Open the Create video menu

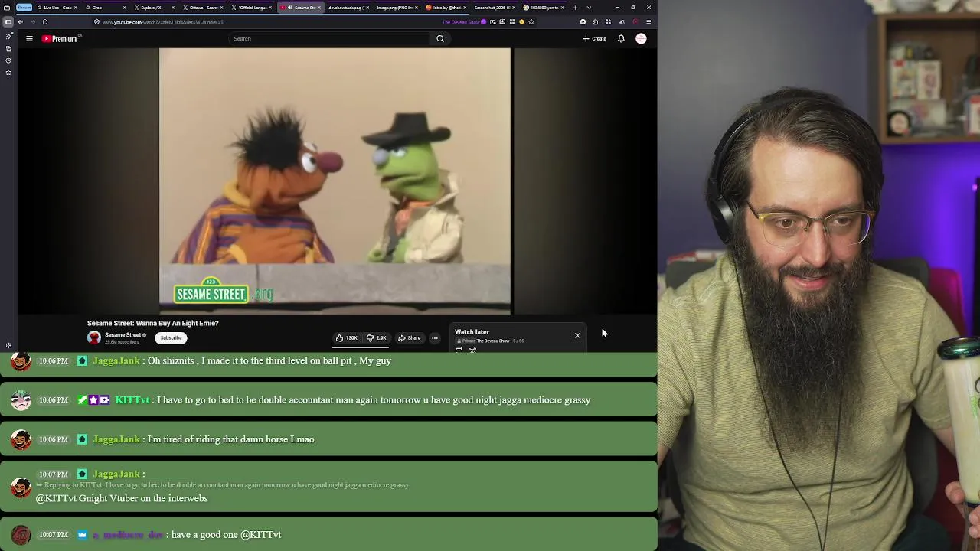click(594, 39)
